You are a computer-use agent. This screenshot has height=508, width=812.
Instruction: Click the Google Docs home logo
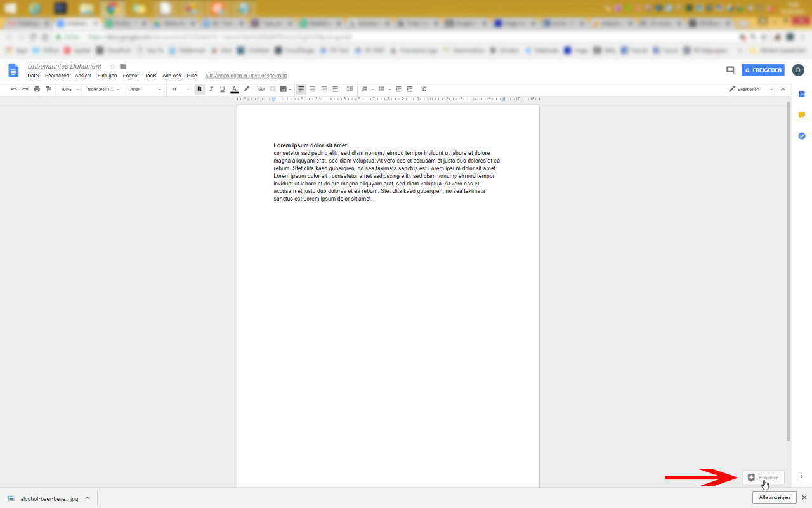point(13,70)
